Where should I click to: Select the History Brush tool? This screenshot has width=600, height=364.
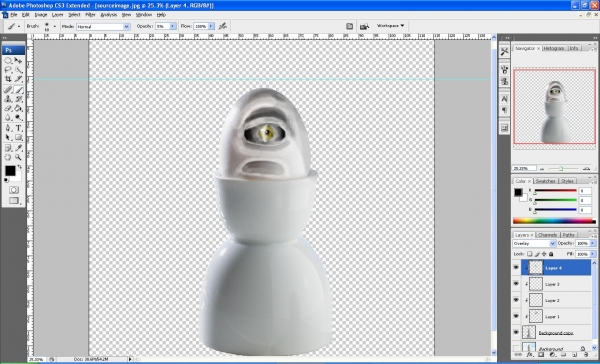18,99
